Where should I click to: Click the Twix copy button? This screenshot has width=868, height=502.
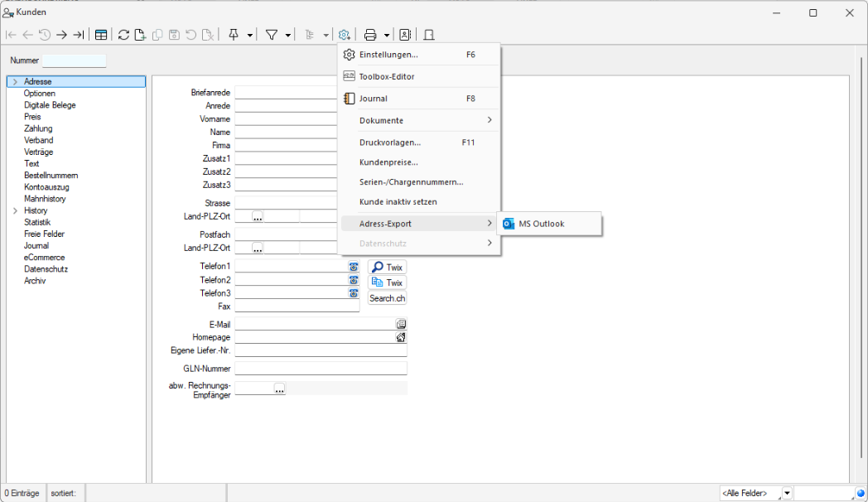387,282
